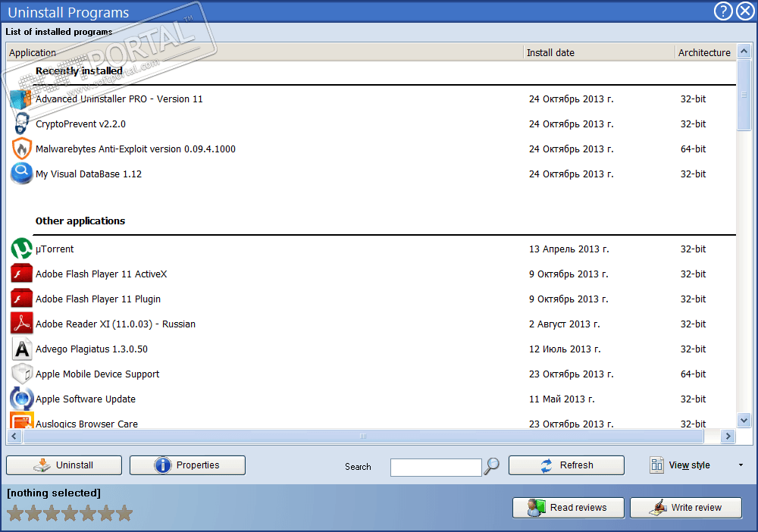Image resolution: width=758 pixels, height=532 pixels.
Task: Select Adobe Flash Player 11 ActiveX entry
Action: [x=371, y=274]
